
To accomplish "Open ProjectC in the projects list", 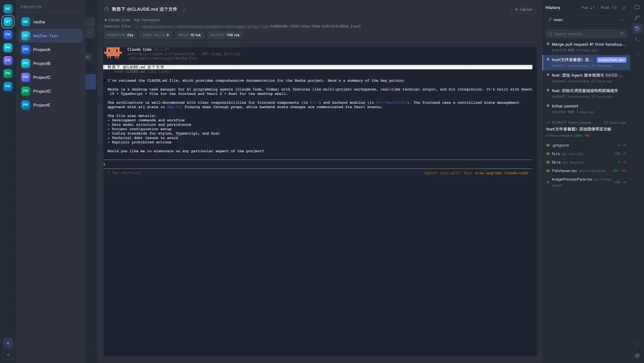I will pyautogui.click(x=51, y=77).
